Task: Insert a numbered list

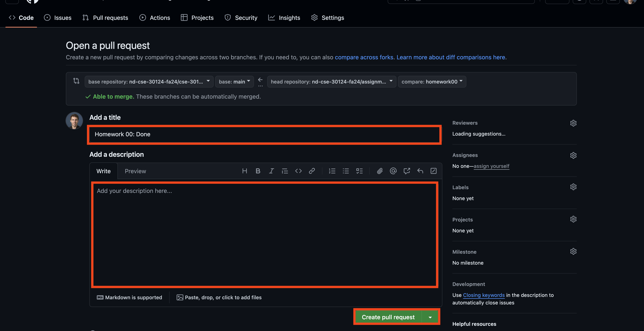Action: coord(332,171)
